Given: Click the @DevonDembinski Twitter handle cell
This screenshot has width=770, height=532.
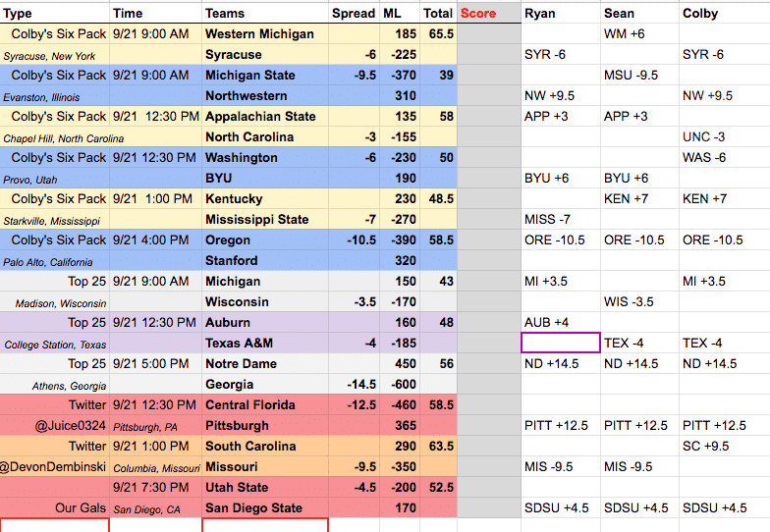Looking at the screenshot, I should (x=55, y=467).
